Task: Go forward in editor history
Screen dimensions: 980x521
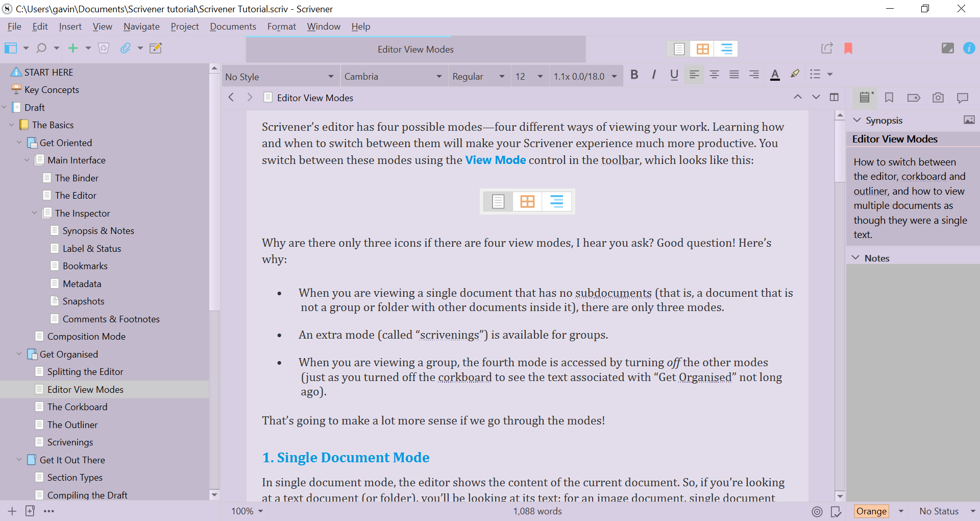Action: pyautogui.click(x=250, y=97)
